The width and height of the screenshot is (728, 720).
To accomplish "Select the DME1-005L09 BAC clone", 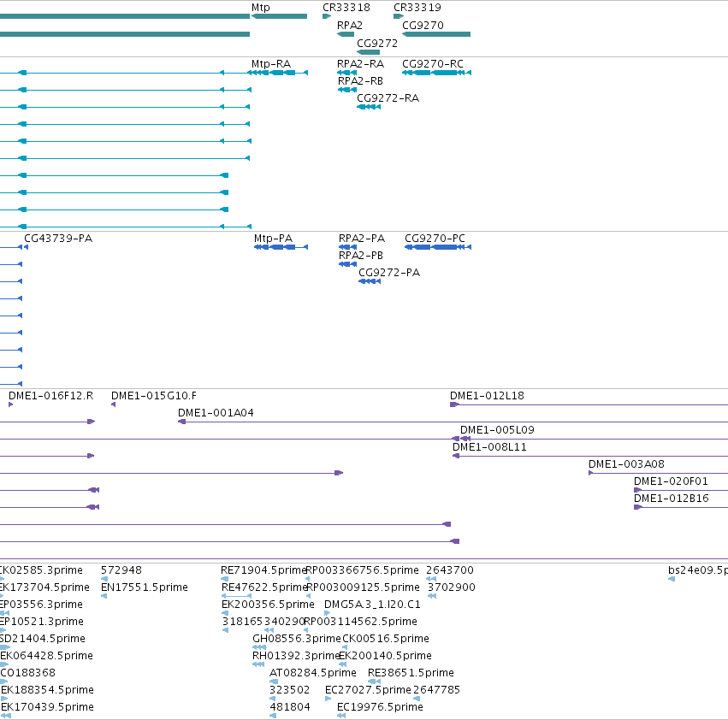I will (x=594, y=440).
